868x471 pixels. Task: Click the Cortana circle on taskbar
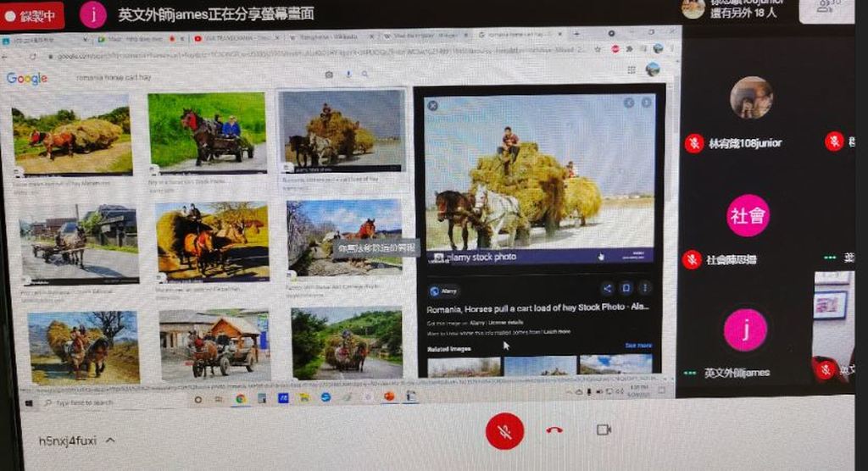pyautogui.click(x=198, y=400)
